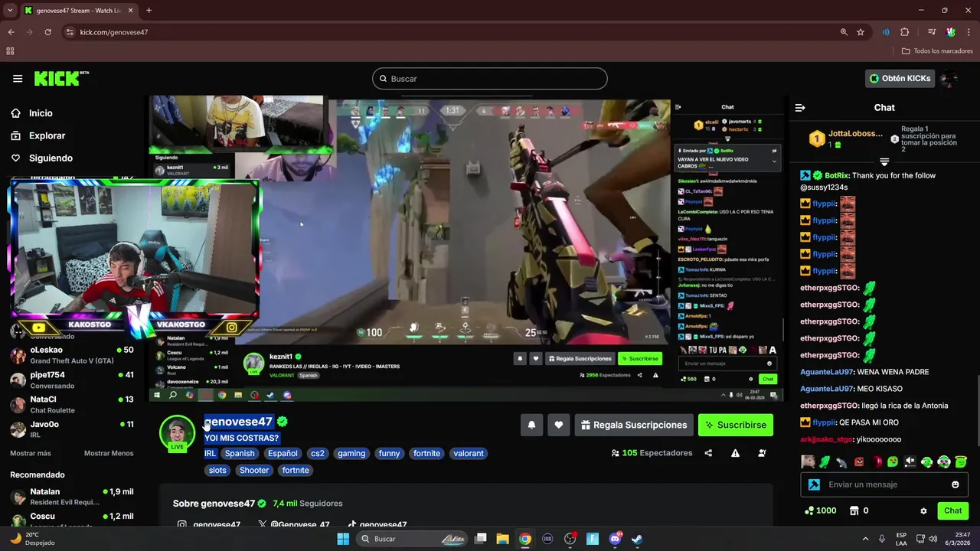Show hidden system tray icons

865,539
